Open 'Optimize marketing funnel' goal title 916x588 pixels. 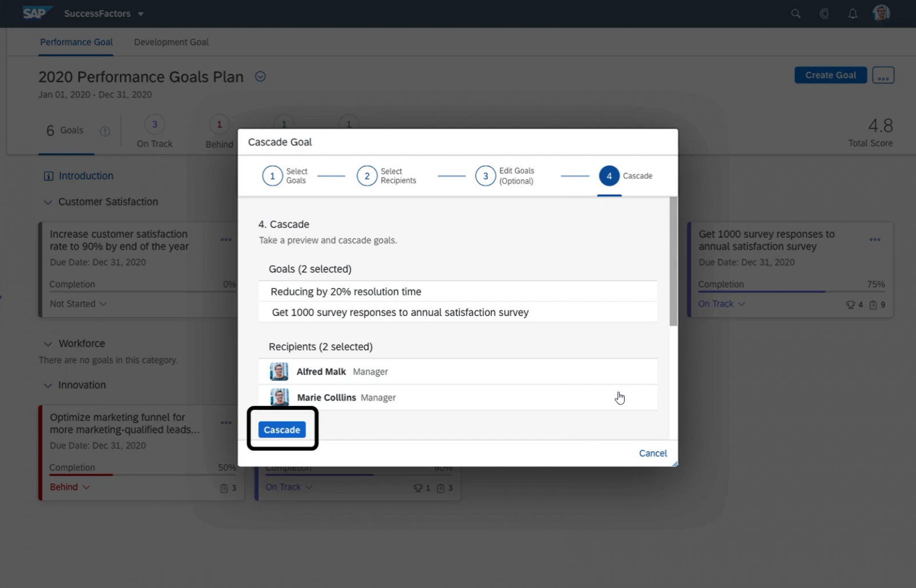click(125, 423)
